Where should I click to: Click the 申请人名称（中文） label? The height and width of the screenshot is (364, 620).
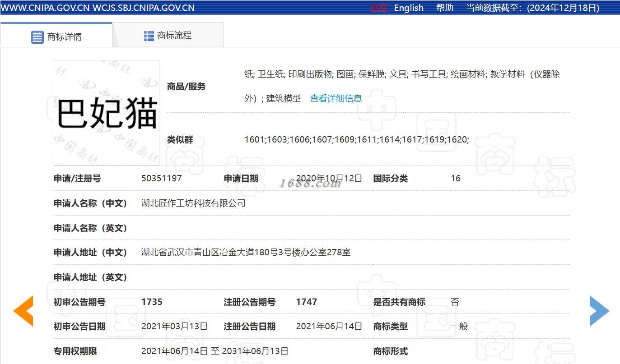(90, 203)
